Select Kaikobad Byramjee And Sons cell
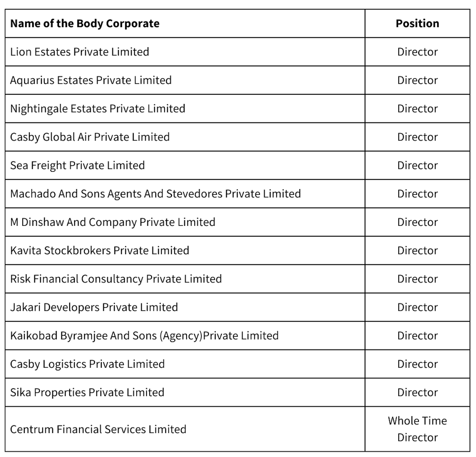 pos(144,336)
